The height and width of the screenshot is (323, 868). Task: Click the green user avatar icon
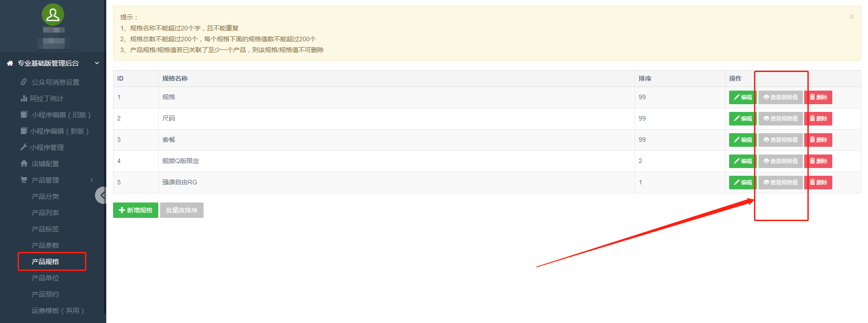tap(53, 15)
